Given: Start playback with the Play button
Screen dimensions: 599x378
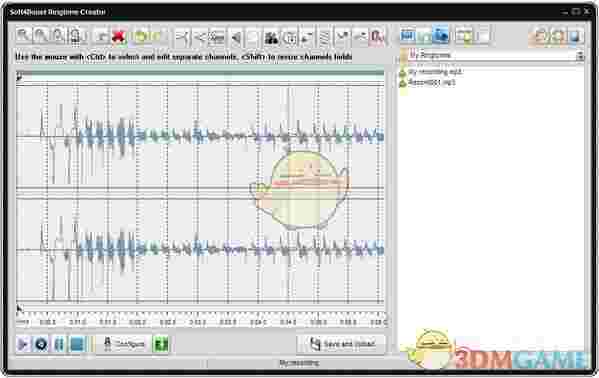Looking at the screenshot, I should click(x=23, y=344).
